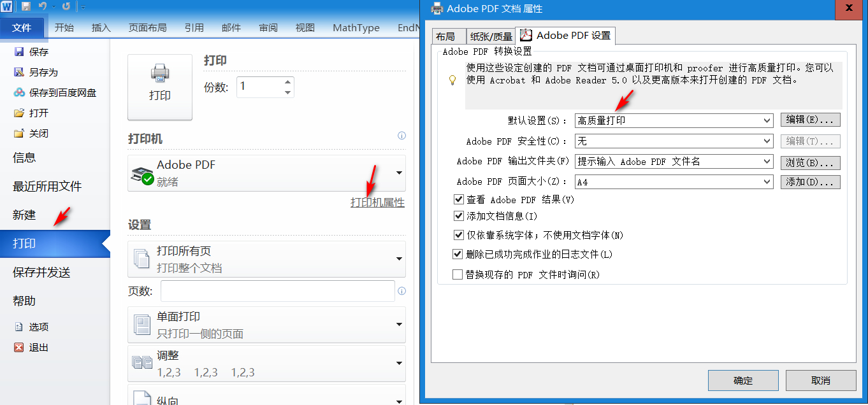Click 退出 to exit Word
The image size is (868, 405).
[32, 347]
